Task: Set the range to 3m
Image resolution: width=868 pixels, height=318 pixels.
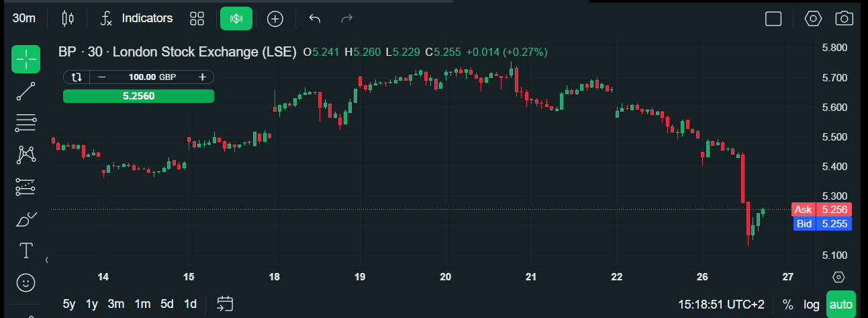Action: (116, 304)
